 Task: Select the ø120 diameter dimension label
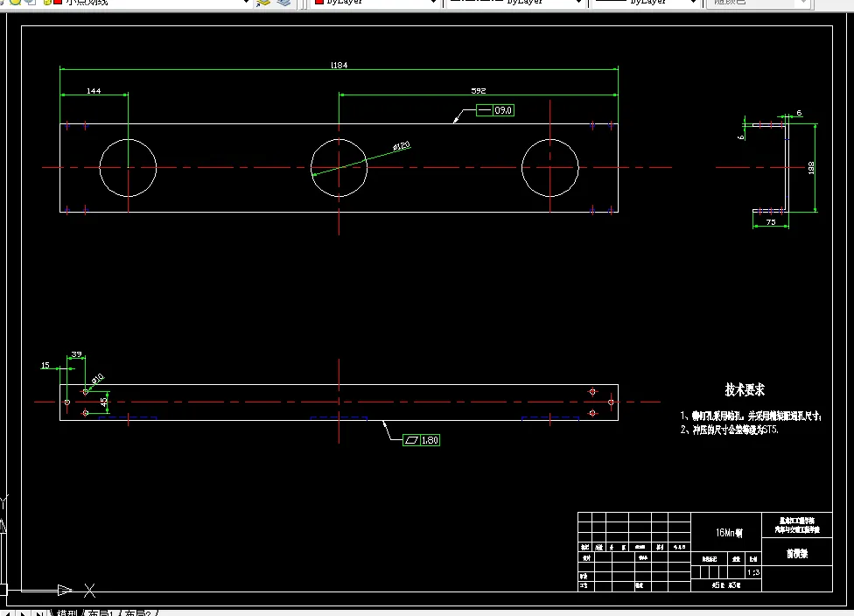[402, 146]
